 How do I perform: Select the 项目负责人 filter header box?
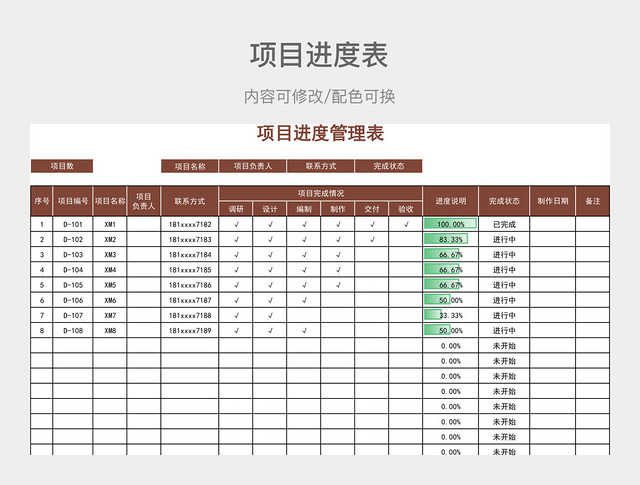click(253, 166)
